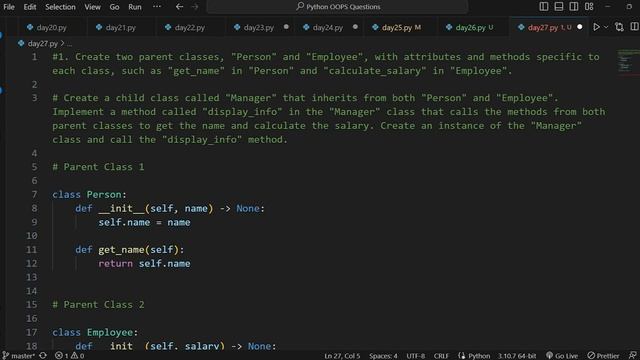Viewport: 640px width, 360px height.
Task: Open the compare changes icon
Action: [x=619, y=27]
